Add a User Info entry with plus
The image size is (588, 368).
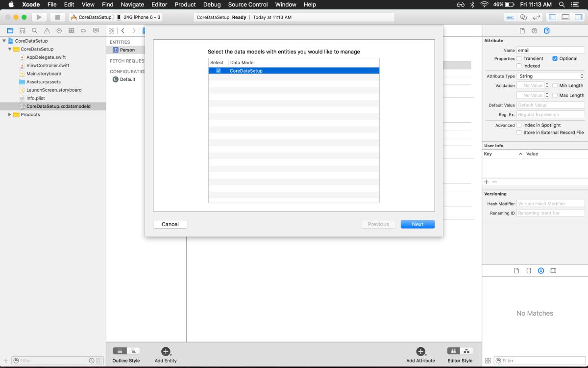point(487,182)
